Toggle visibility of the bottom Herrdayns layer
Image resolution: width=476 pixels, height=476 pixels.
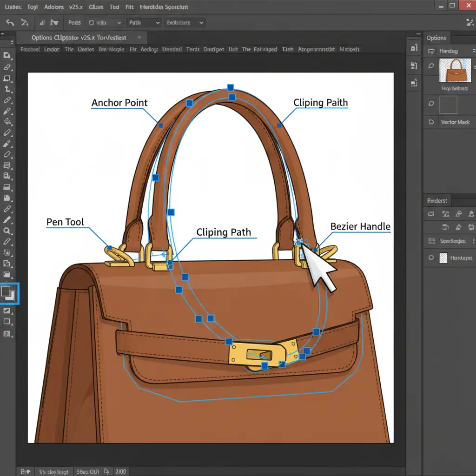pyautogui.click(x=431, y=258)
